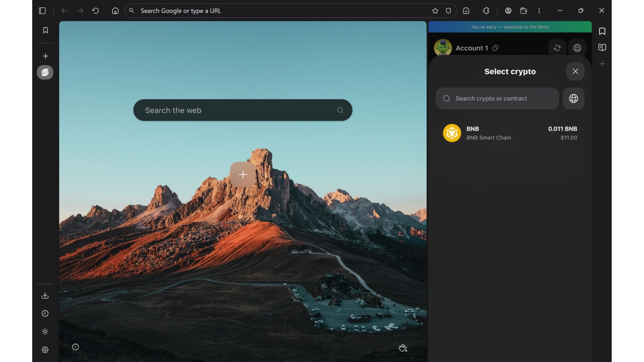This screenshot has width=644, height=362.
Task: Open the downloads icon in the left sidebar
Action: 45,295
